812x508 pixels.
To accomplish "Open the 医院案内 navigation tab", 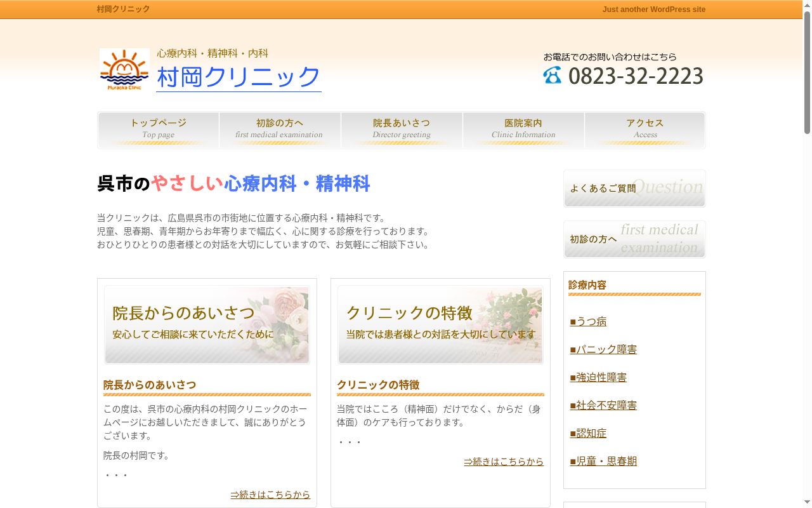I will tap(523, 130).
